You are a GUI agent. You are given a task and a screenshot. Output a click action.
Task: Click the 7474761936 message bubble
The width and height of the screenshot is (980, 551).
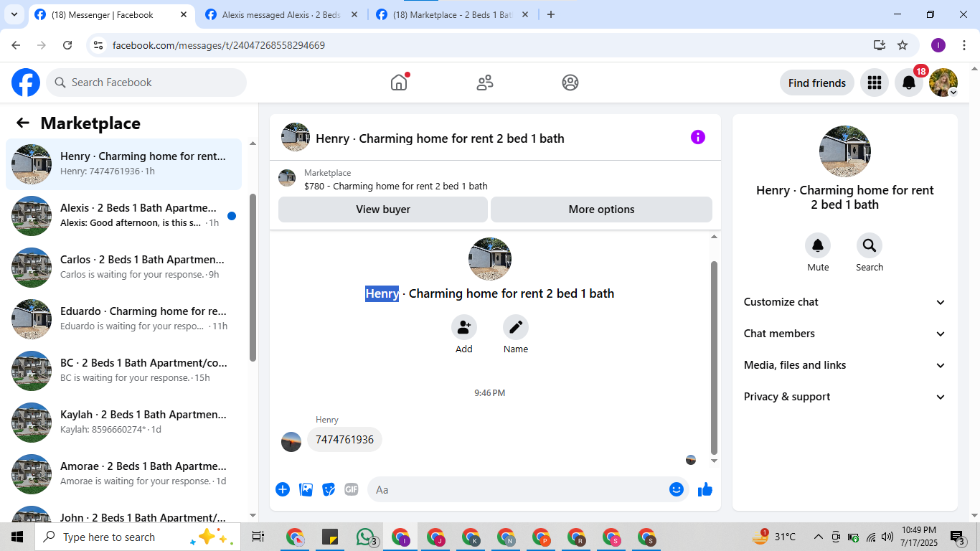click(x=344, y=440)
